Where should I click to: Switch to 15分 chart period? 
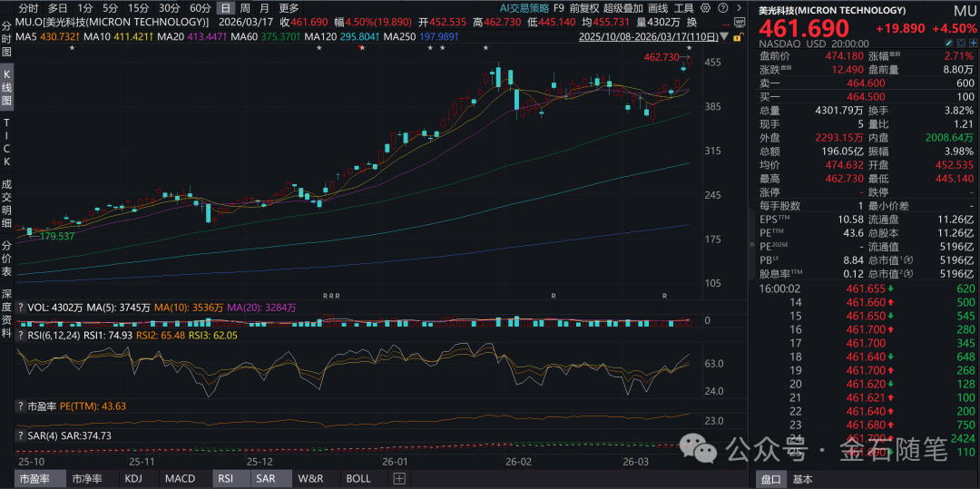138,8
